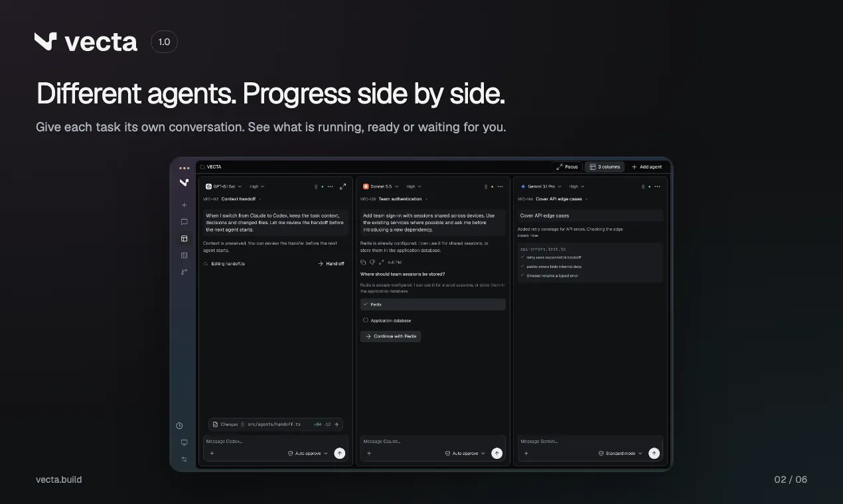Copy the Redis response in Team authentication panel

point(363,263)
